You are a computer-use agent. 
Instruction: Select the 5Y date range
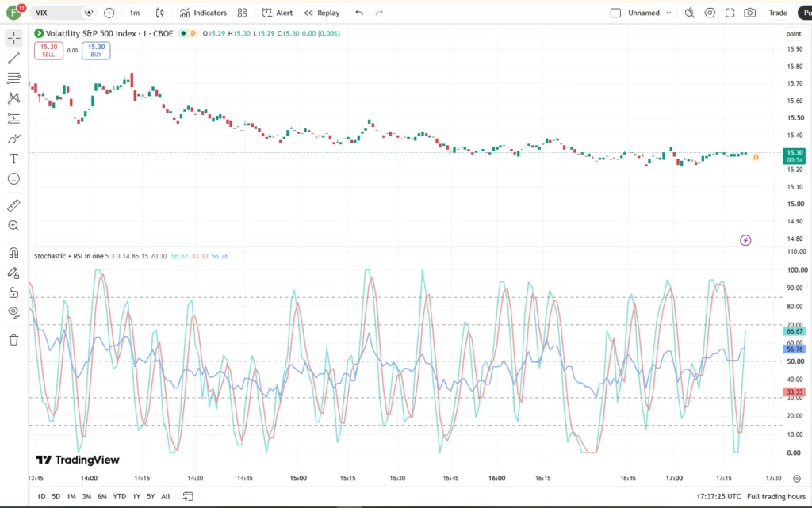[x=151, y=496]
